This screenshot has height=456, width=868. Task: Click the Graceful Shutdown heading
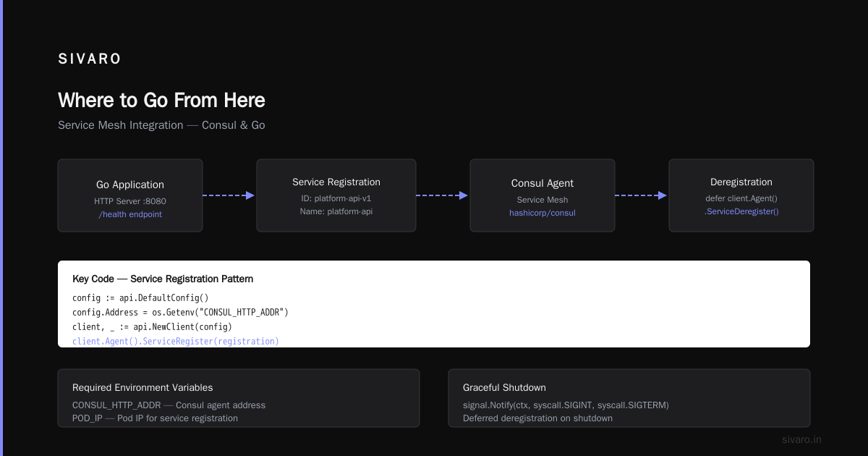(504, 387)
